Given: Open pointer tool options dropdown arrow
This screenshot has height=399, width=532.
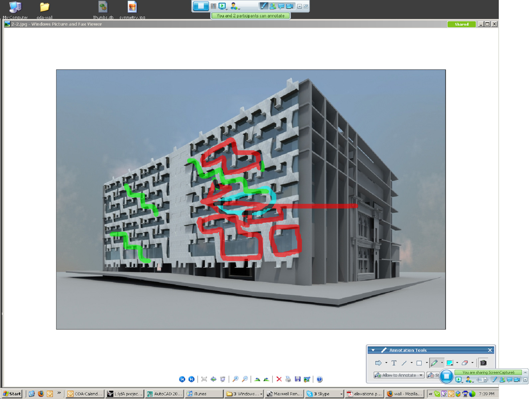Looking at the screenshot, I should tap(386, 363).
